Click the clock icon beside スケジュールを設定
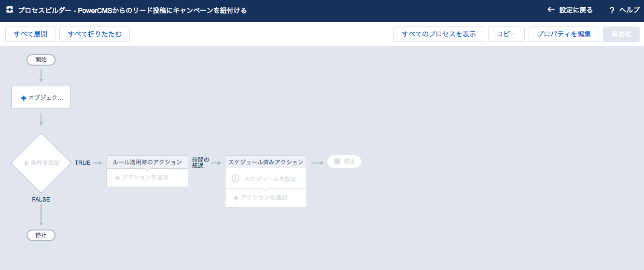644x270 pixels. (236, 178)
